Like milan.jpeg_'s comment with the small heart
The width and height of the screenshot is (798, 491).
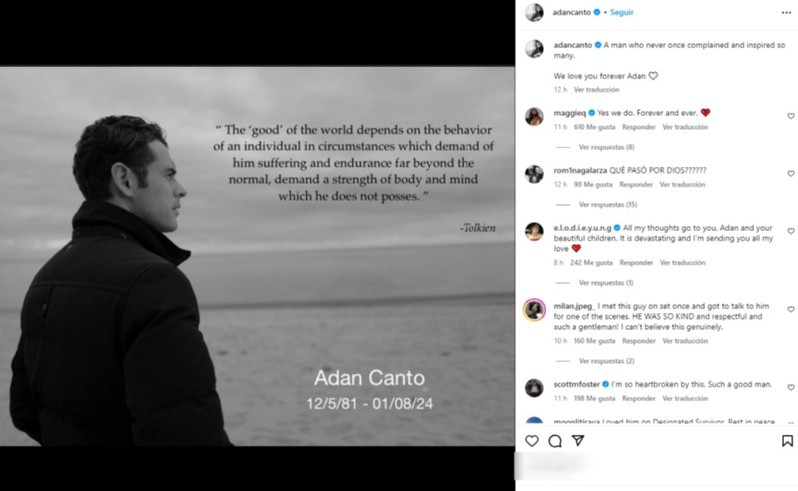click(791, 309)
